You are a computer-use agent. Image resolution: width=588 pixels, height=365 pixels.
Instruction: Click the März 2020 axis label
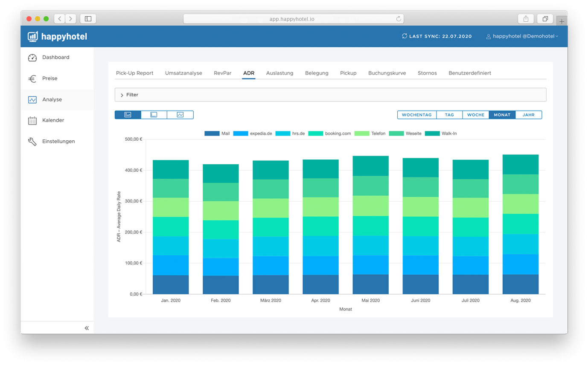[x=271, y=301]
